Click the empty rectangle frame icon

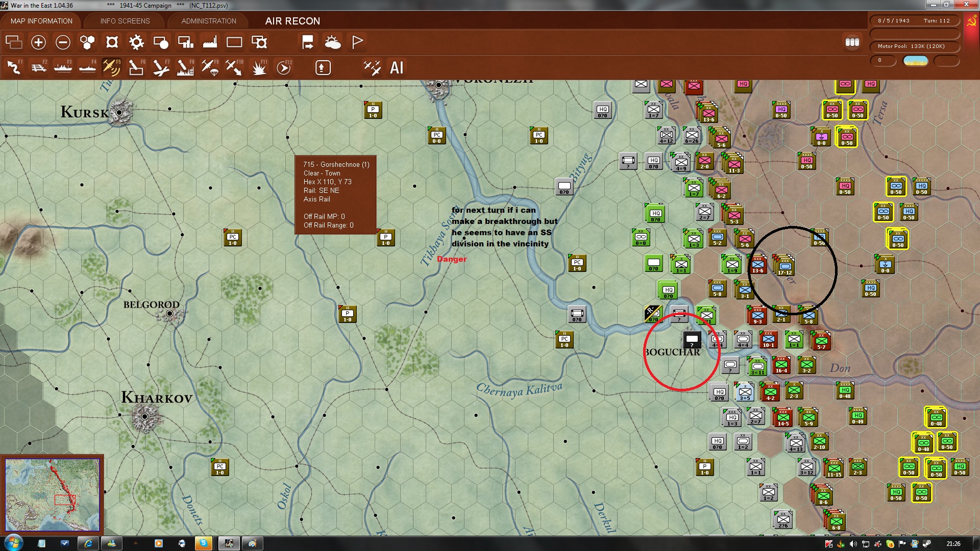(234, 42)
